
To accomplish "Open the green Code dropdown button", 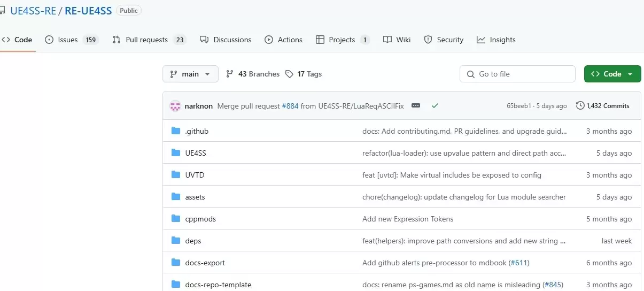I will (x=612, y=74).
